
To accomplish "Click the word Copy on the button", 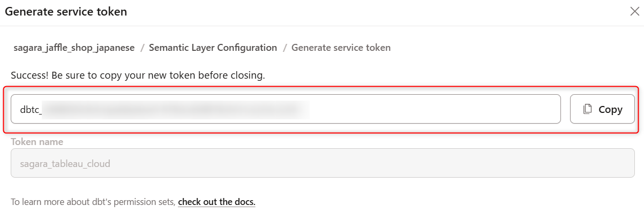I will (x=610, y=109).
